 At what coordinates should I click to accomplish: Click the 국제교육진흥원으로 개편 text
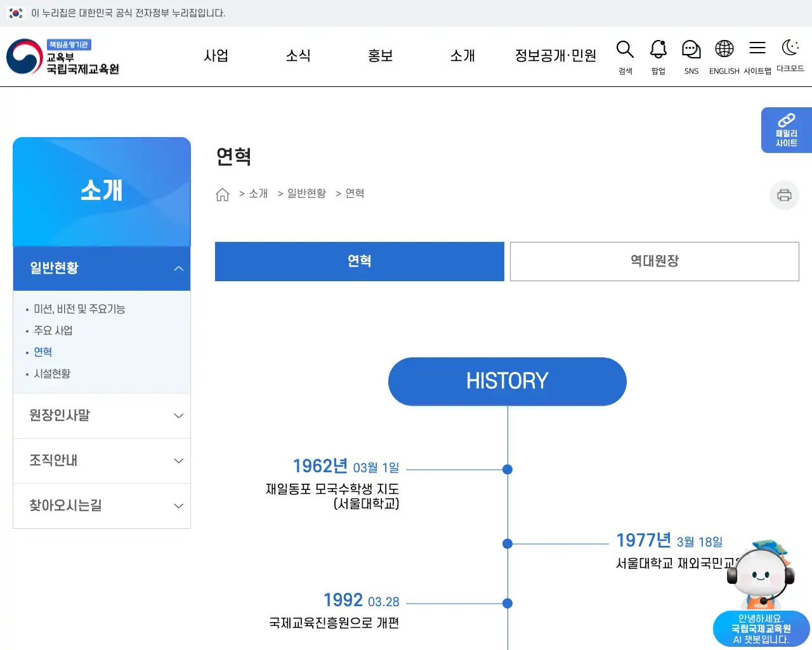click(x=334, y=623)
